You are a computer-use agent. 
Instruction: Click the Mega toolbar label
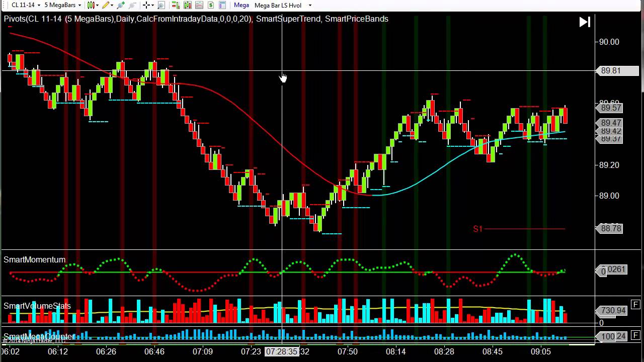[x=242, y=5]
